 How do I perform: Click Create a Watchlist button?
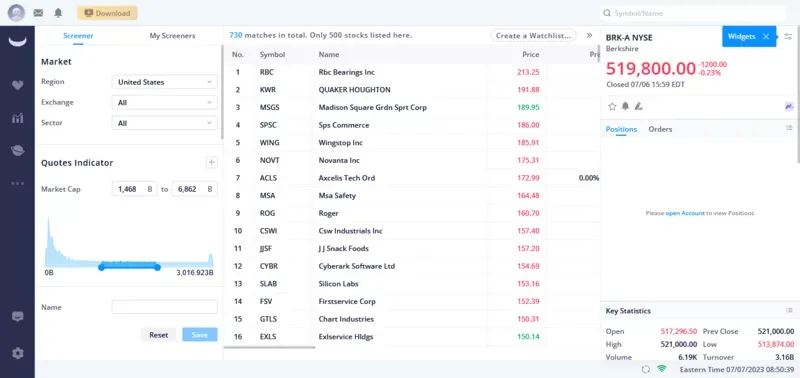point(534,36)
